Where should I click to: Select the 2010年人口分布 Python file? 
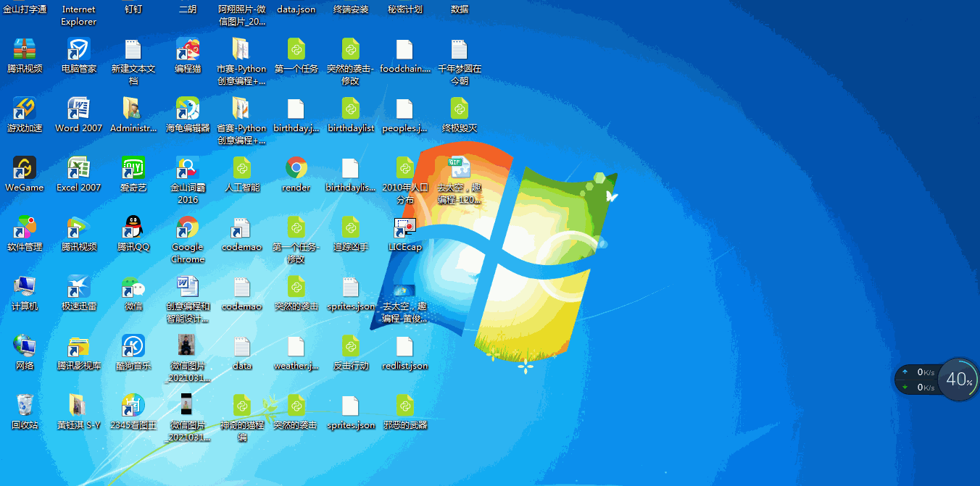point(405,168)
